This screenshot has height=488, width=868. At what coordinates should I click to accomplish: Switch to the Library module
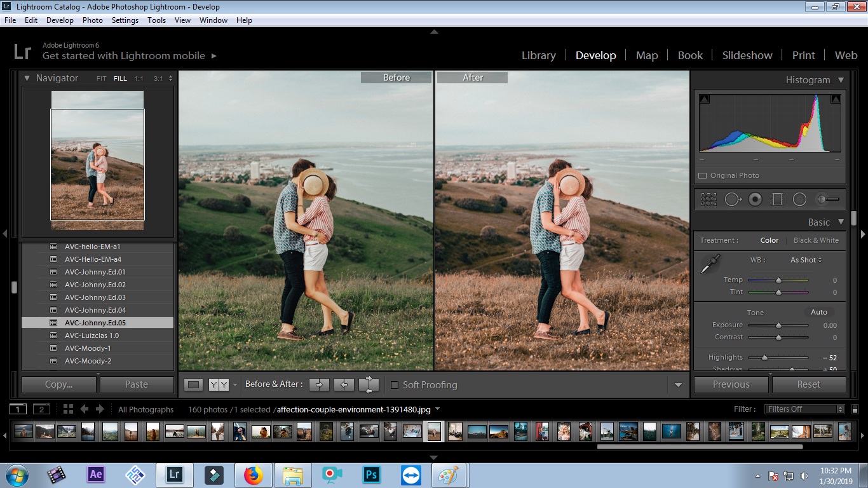(x=539, y=55)
